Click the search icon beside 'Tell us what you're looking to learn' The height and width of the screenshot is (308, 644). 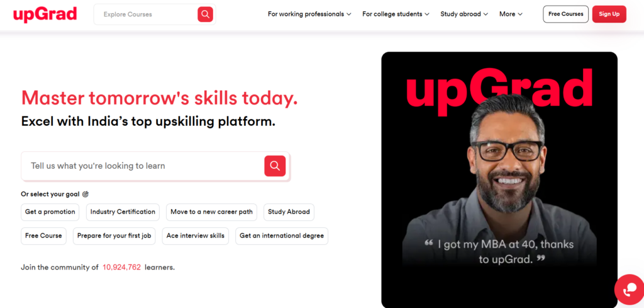(x=275, y=166)
